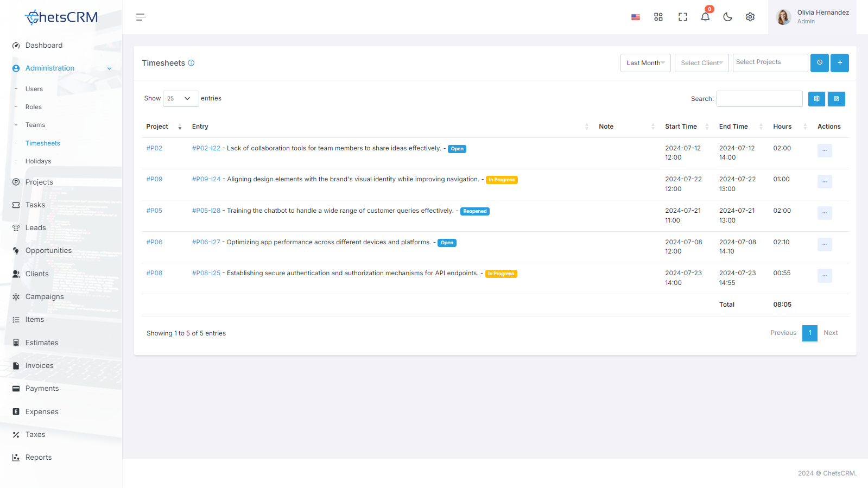Viewport: 868px width, 488px height.
Task: Change the show entries count dropdown
Action: pos(181,99)
